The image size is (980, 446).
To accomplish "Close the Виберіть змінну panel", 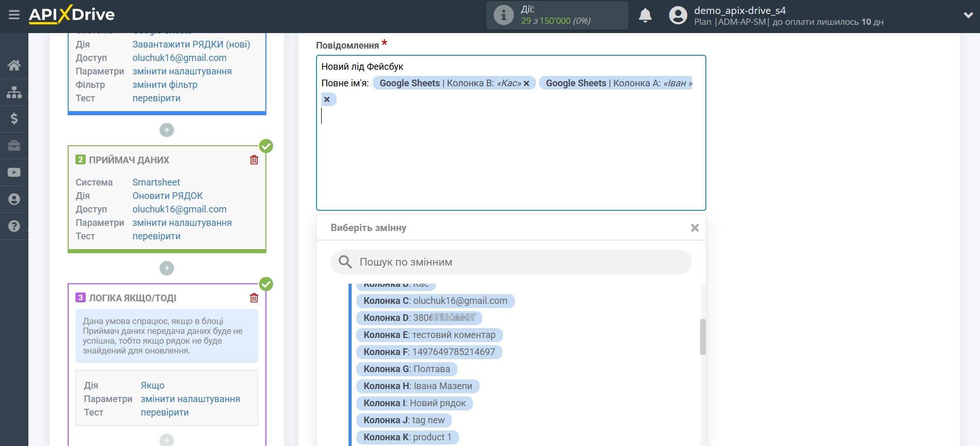I will 695,228.
